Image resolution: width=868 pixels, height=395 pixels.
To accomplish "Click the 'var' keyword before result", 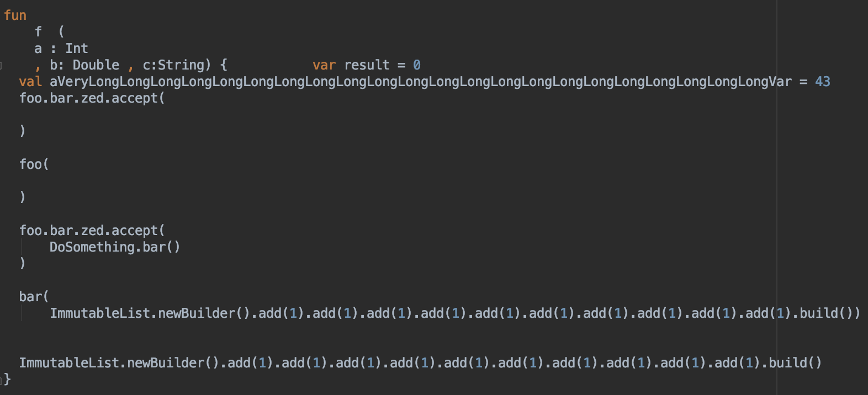I will pyautogui.click(x=324, y=65).
